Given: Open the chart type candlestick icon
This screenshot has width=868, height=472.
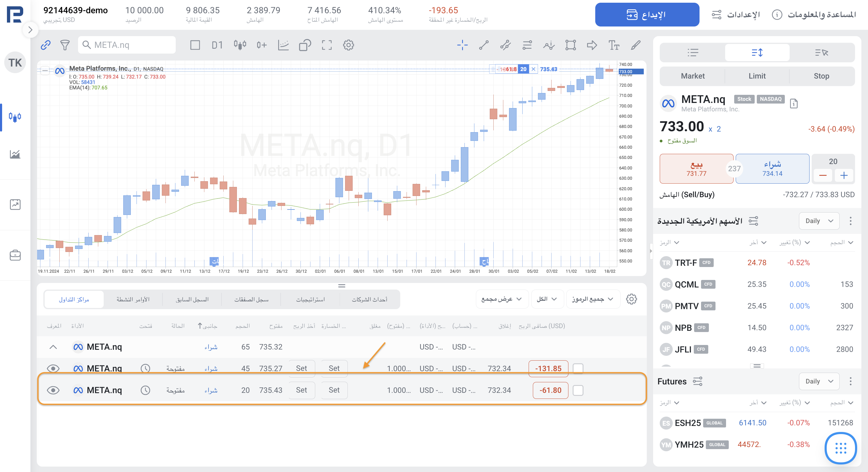Looking at the screenshot, I should pyautogui.click(x=240, y=45).
